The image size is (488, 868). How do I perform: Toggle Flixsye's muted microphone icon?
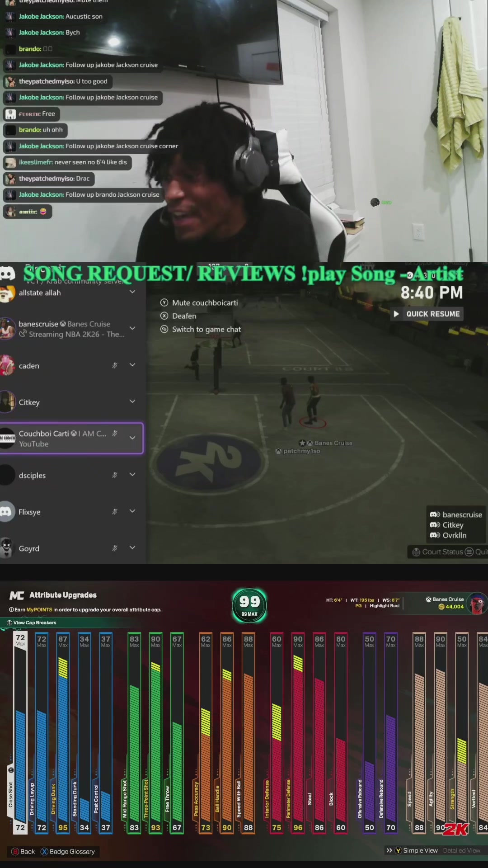(115, 511)
